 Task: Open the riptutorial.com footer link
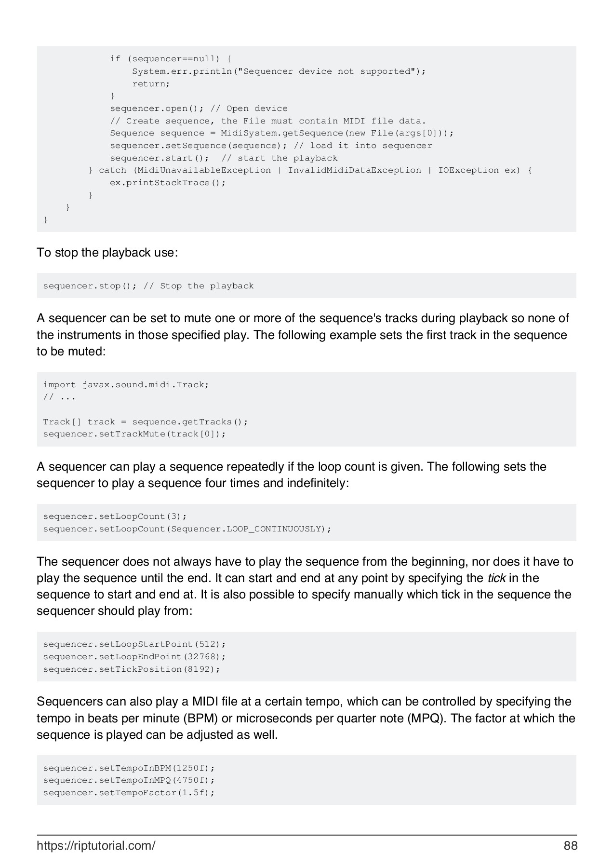(96, 845)
